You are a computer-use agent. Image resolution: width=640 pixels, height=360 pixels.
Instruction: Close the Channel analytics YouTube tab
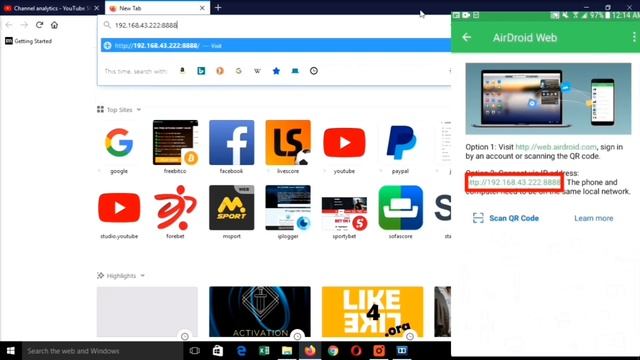tap(96, 8)
